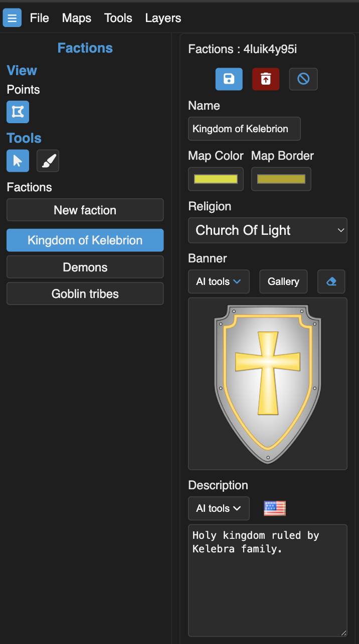Click the Name field, Kingdom of Kelebrion
The image size is (359, 644).
[x=244, y=129]
